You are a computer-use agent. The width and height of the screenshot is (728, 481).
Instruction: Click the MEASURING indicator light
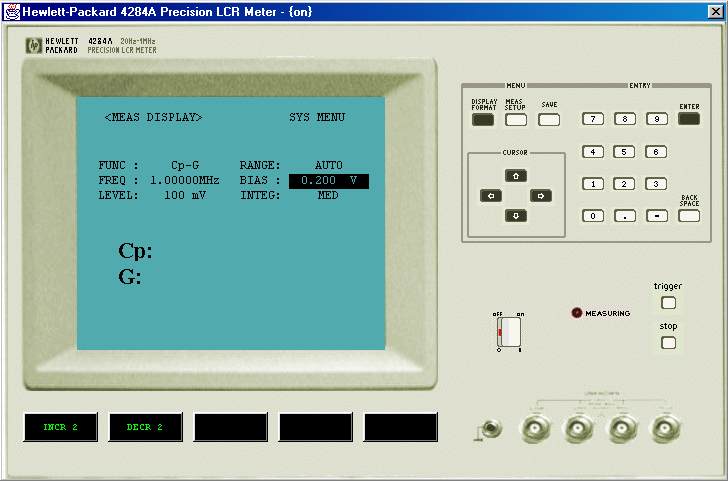click(x=577, y=313)
